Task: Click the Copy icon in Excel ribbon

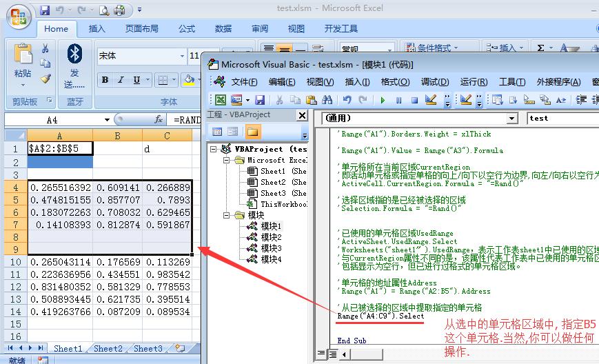Action: (45, 63)
